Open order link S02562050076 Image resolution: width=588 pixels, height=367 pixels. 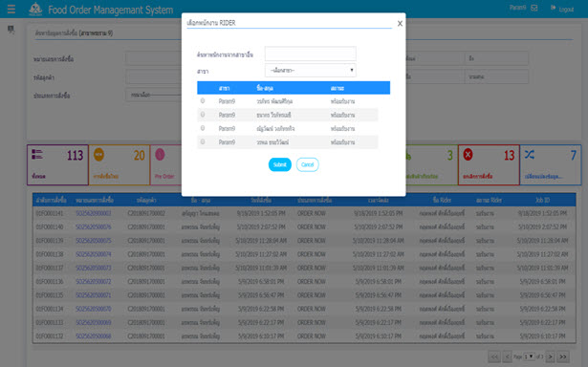click(x=94, y=227)
